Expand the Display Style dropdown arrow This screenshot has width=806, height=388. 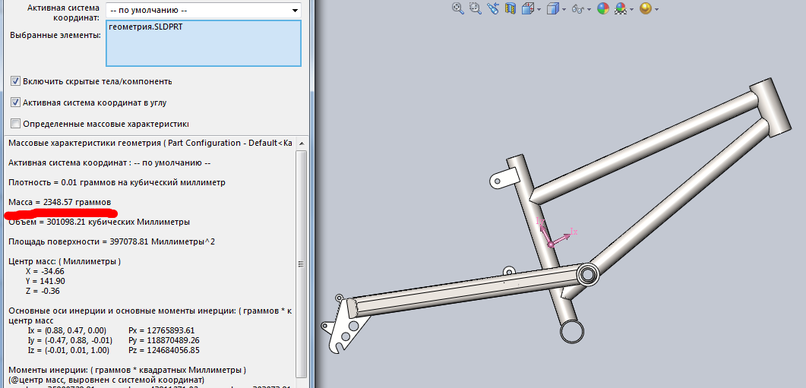564,9
